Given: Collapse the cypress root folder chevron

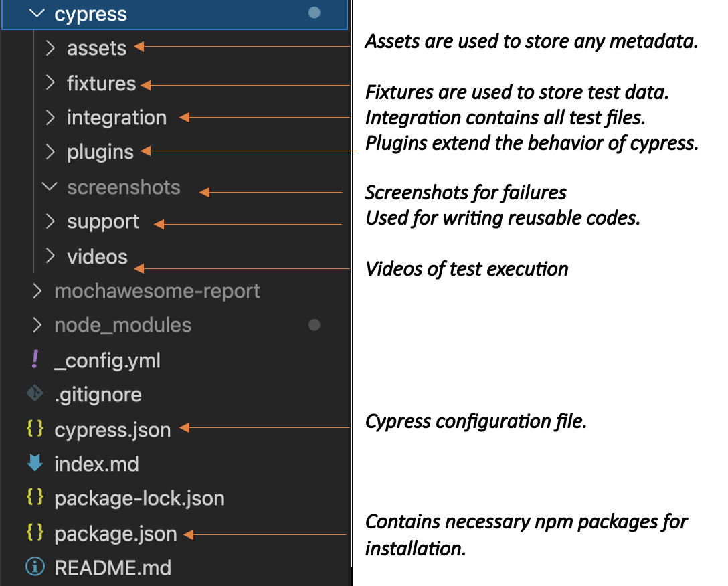Looking at the screenshot, I should (x=38, y=13).
